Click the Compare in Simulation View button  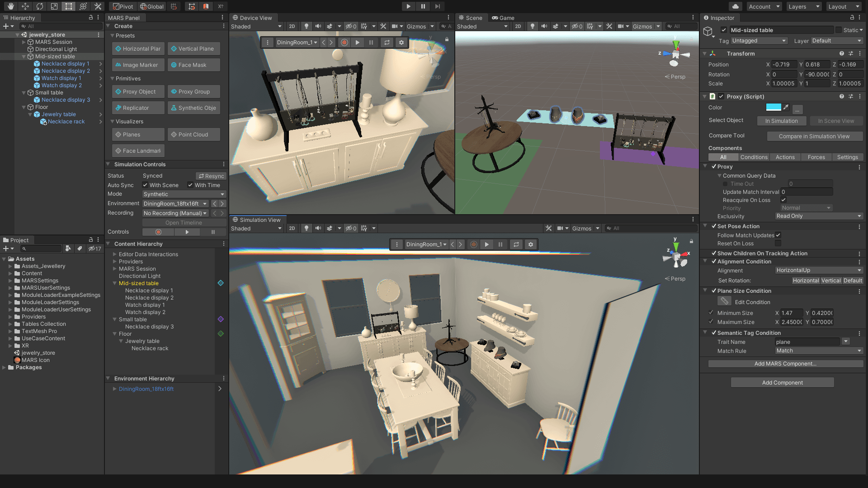coord(815,136)
